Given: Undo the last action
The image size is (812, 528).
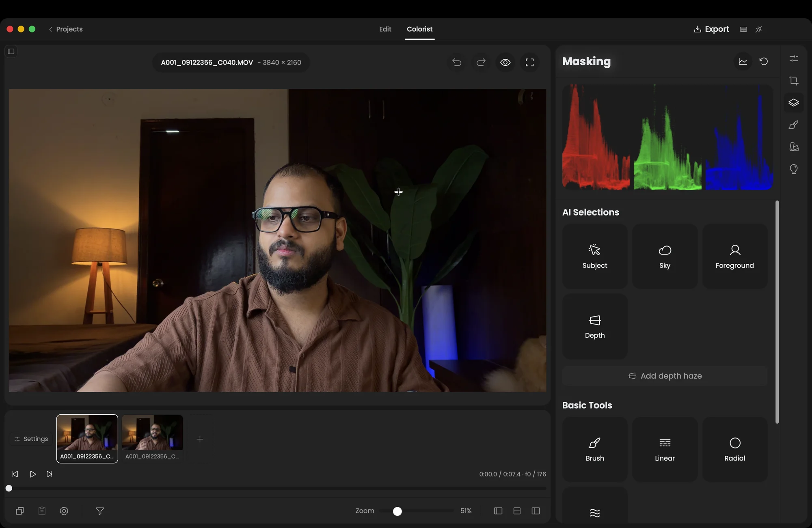Looking at the screenshot, I should [457, 62].
